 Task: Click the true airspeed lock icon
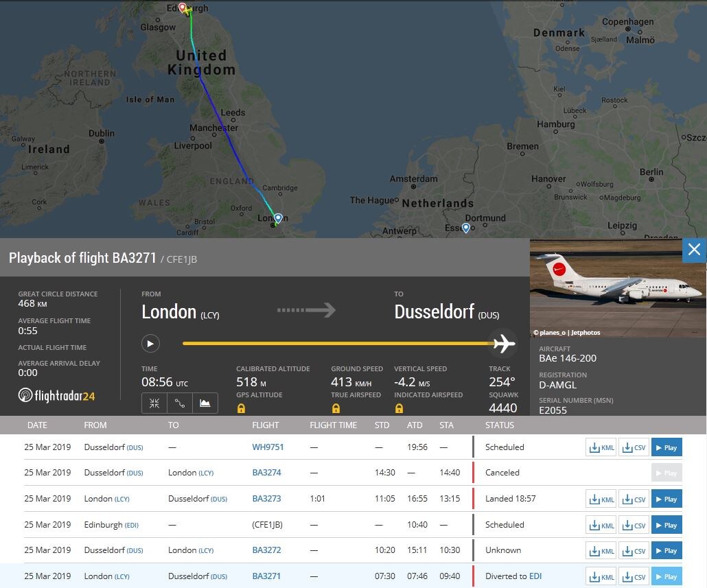[336, 408]
